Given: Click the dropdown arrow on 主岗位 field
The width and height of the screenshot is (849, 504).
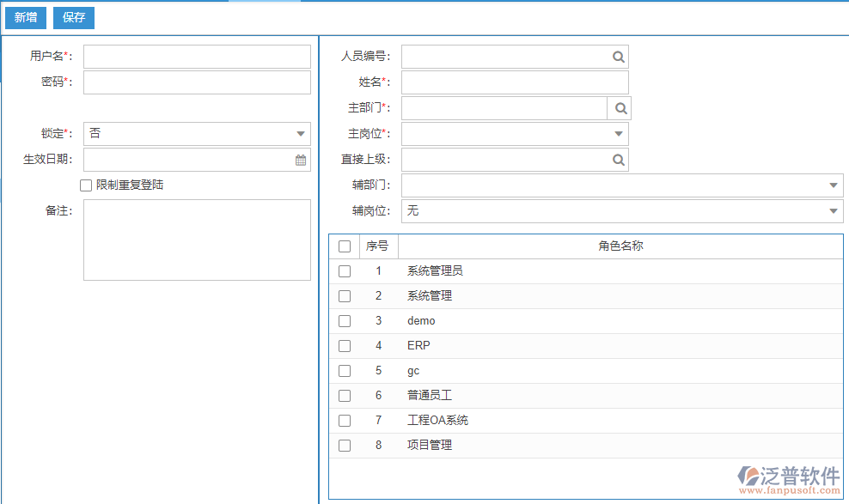Looking at the screenshot, I should pos(618,134).
